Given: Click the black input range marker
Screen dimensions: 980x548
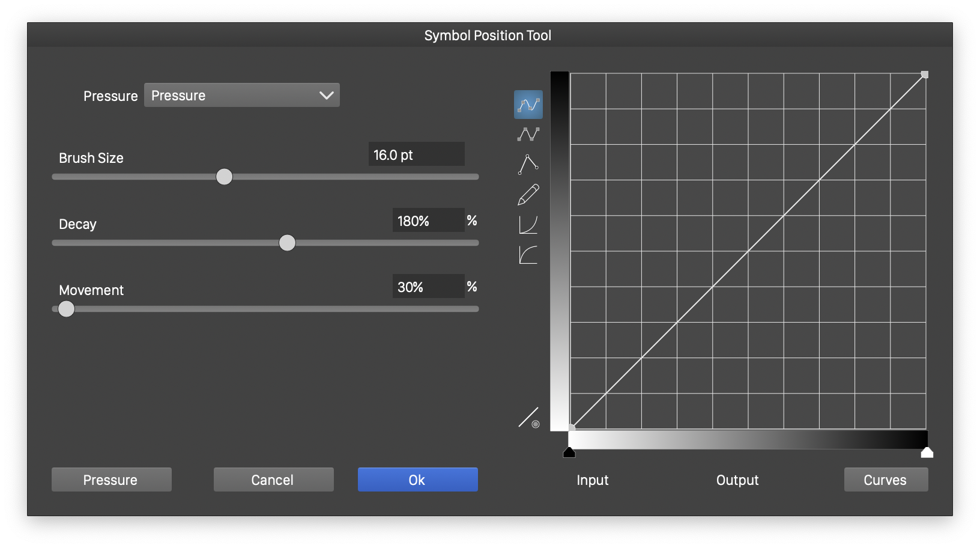Looking at the screenshot, I should click(569, 452).
